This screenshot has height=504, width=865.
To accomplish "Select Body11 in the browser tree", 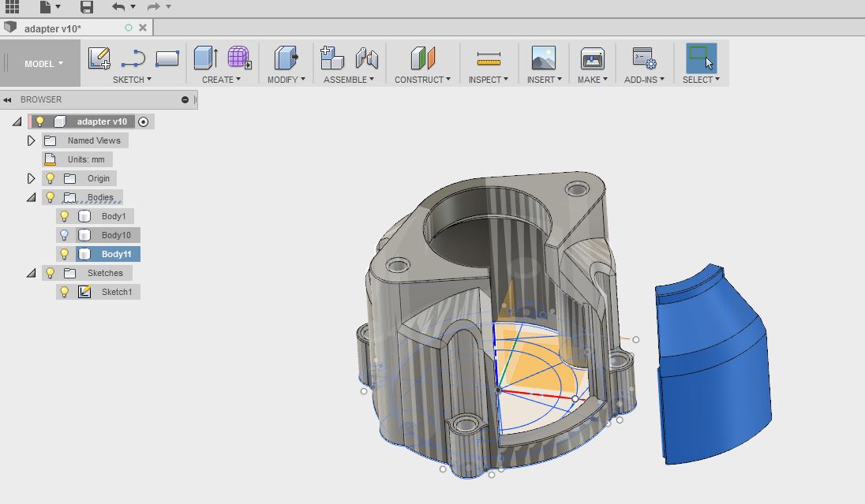I will (116, 254).
